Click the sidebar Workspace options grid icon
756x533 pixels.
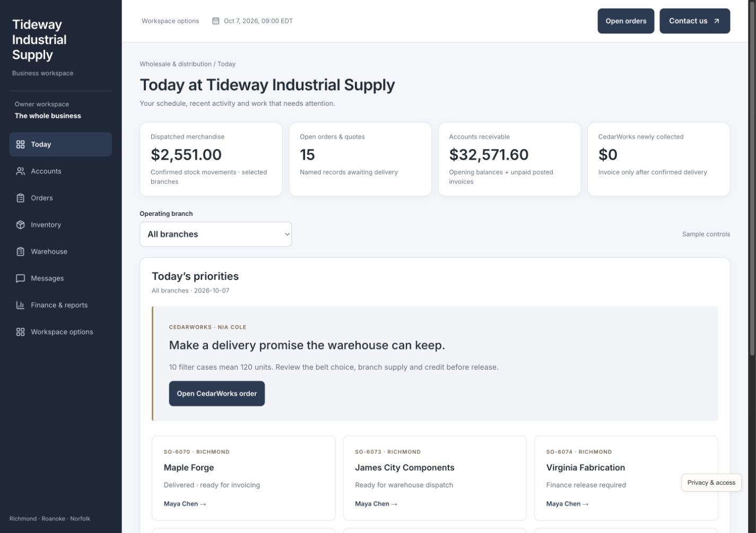point(21,332)
